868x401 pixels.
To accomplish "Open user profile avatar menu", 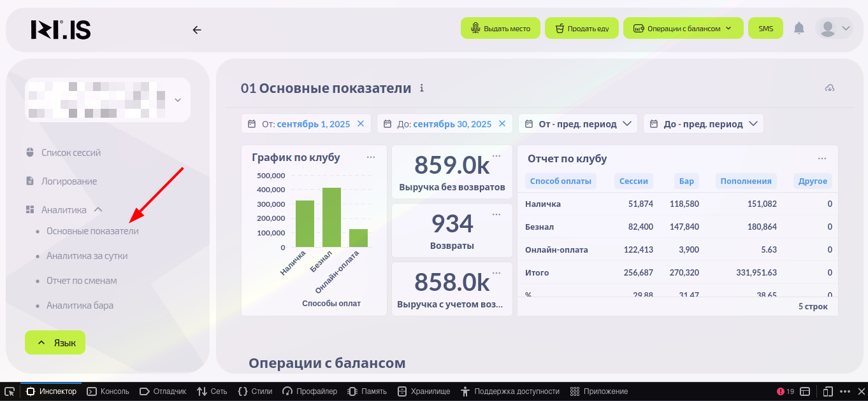I will (x=834, y=29).
